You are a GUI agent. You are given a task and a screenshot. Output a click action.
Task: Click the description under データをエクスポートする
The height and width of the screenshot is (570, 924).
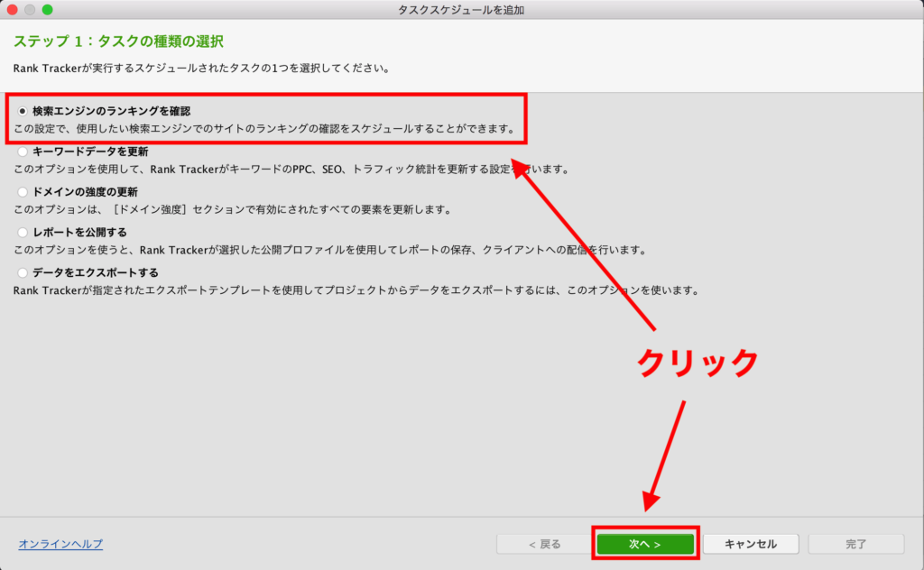click(x=356, y=290)
